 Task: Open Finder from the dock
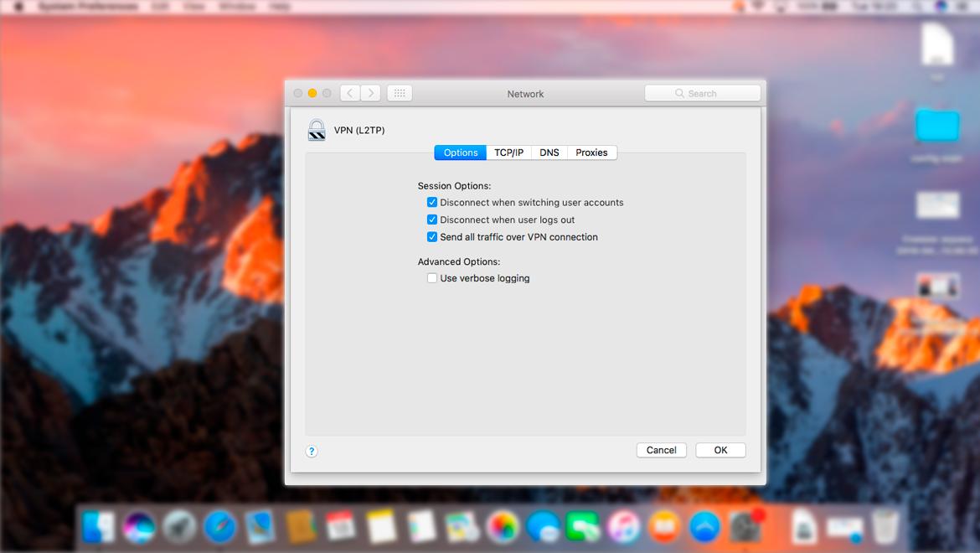click(x=98, y=527)
